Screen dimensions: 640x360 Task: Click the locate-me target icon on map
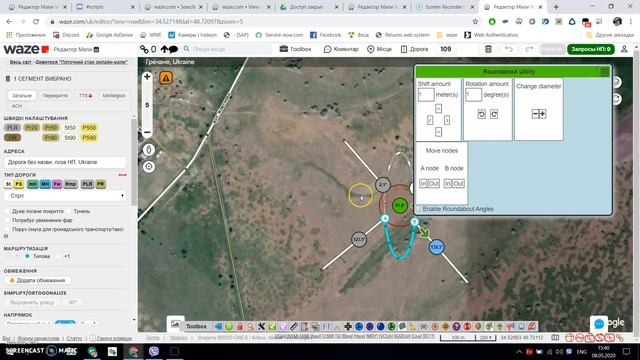tap(149, 167)
